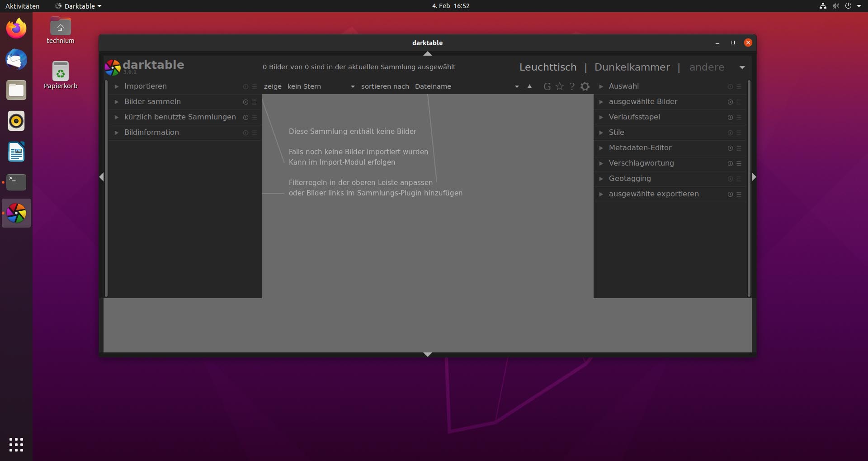Open darktable preferences via the gear icon
The width and height of the screenshot is (868, 461).
[585, 86]
